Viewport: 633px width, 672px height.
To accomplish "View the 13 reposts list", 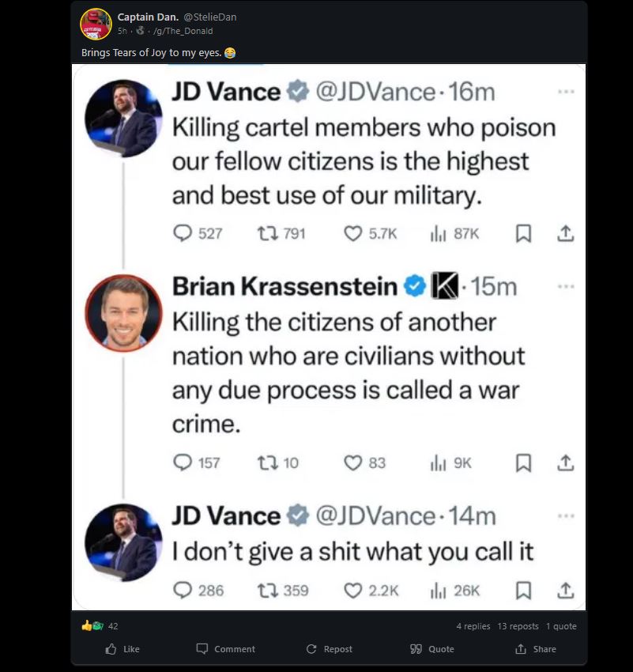I will point(518,626).
